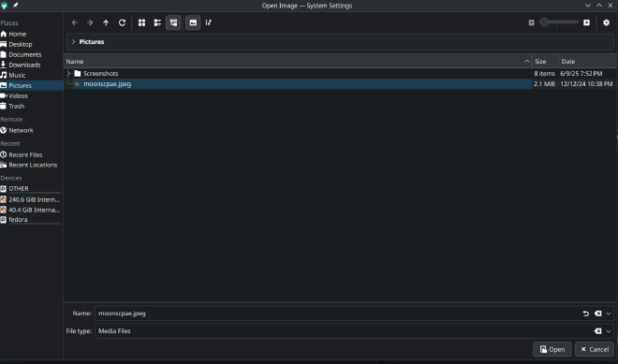The height and width of the screenshot is (364, 618).
Task: Open Music in Places
Action: 32,75
